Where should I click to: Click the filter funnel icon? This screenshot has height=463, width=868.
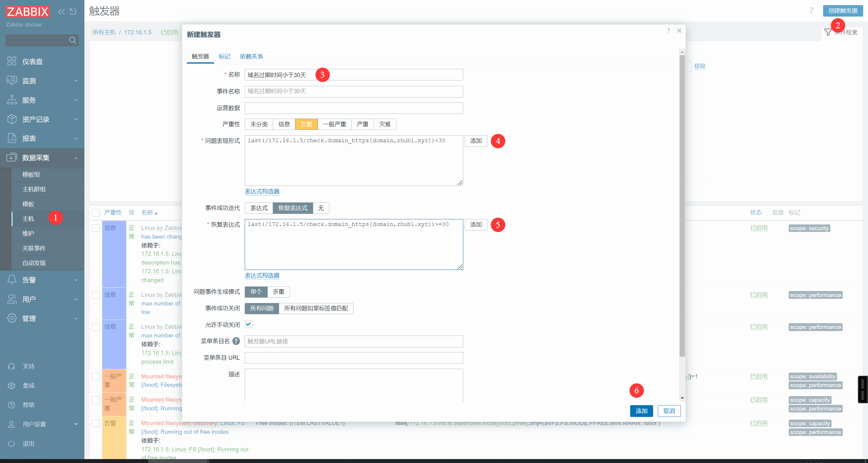coord(828,32)
